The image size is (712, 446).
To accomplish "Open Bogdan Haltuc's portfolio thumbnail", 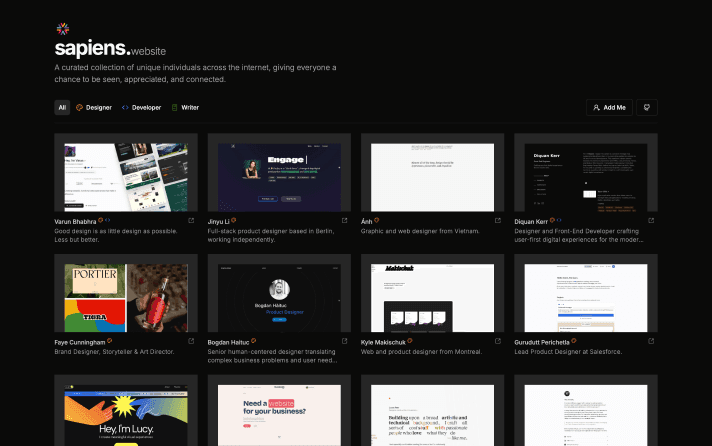I will coord(279,293).
